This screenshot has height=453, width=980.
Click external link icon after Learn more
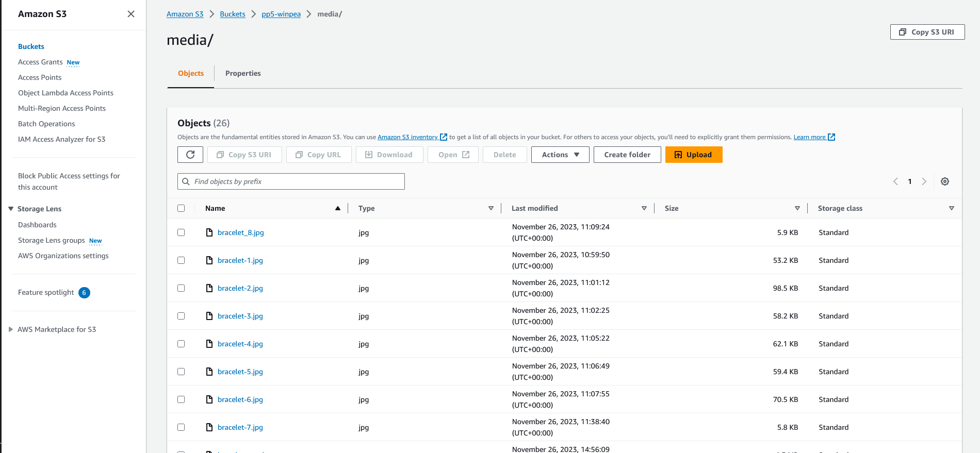pos(831,137)
